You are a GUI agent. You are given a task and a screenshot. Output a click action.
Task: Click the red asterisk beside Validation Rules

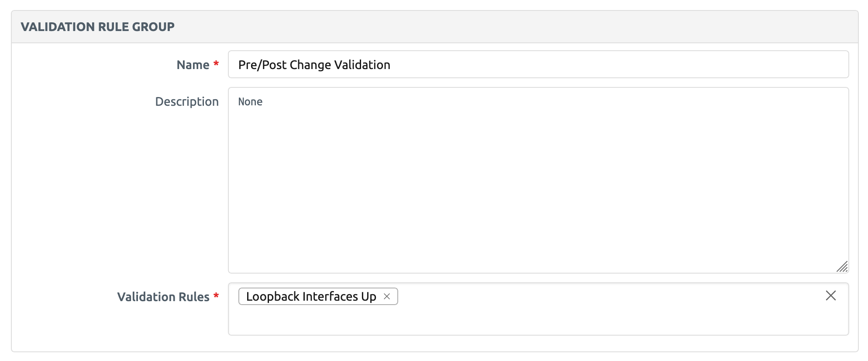pos(216,296)
